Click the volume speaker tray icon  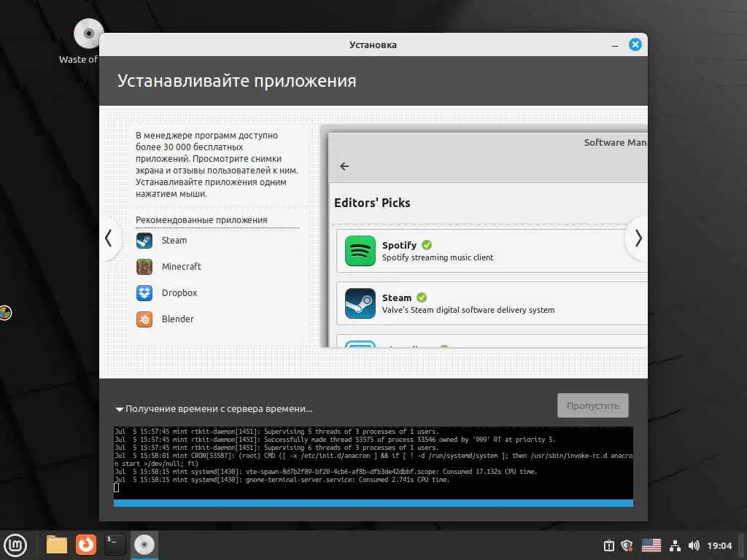coord(694,545)
